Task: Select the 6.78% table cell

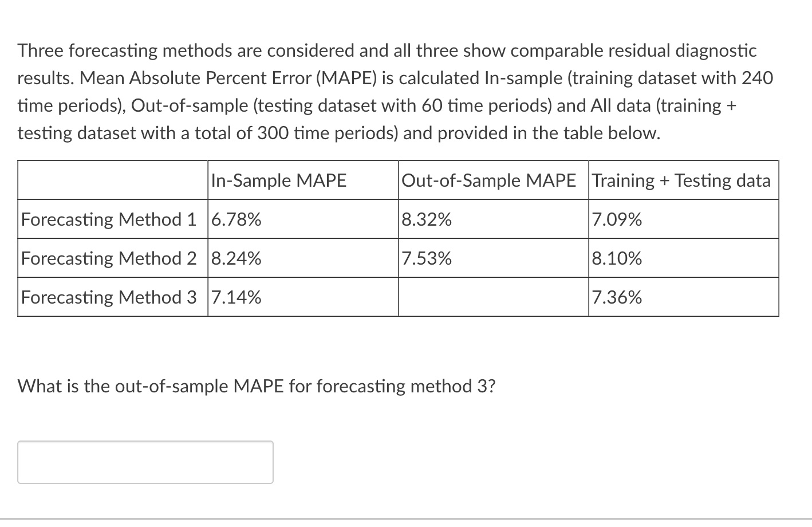Action: click(x=236, y=219)
